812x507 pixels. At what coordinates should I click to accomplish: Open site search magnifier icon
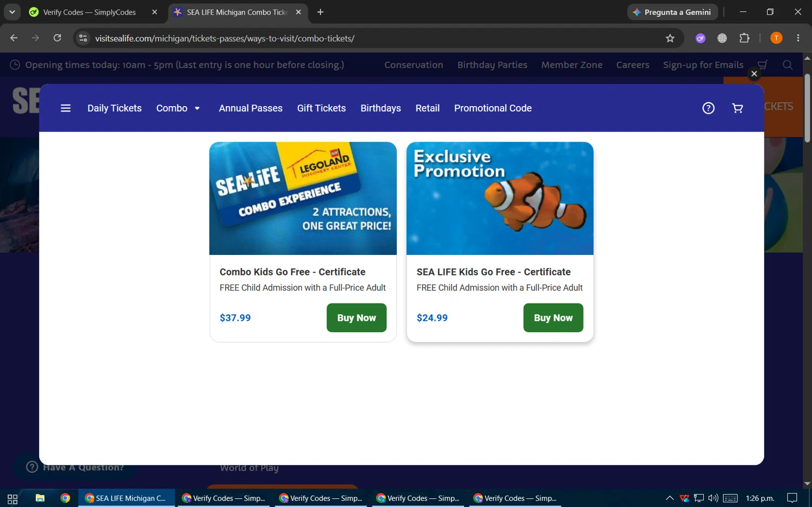pyautogui.click(x=788, y=65)
